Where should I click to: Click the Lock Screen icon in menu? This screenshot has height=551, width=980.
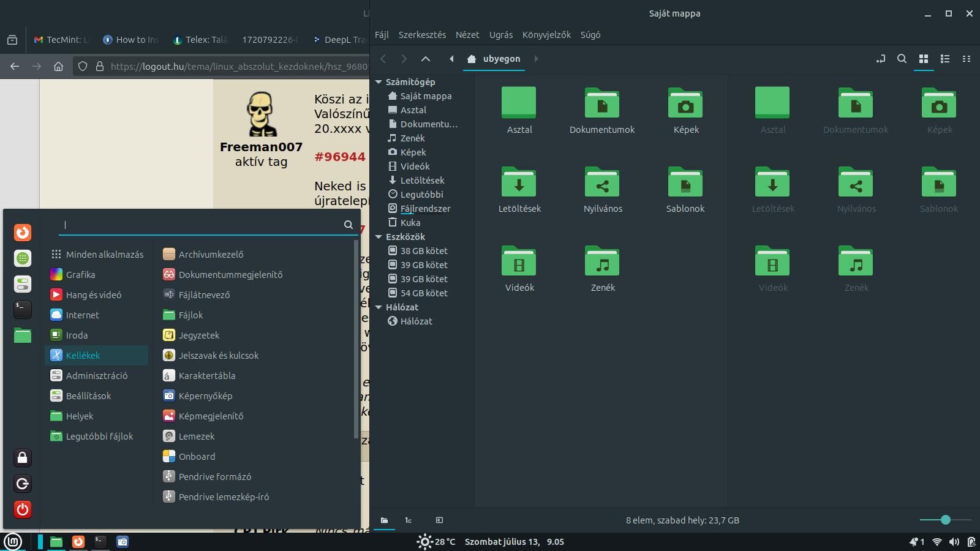point(23,458)
